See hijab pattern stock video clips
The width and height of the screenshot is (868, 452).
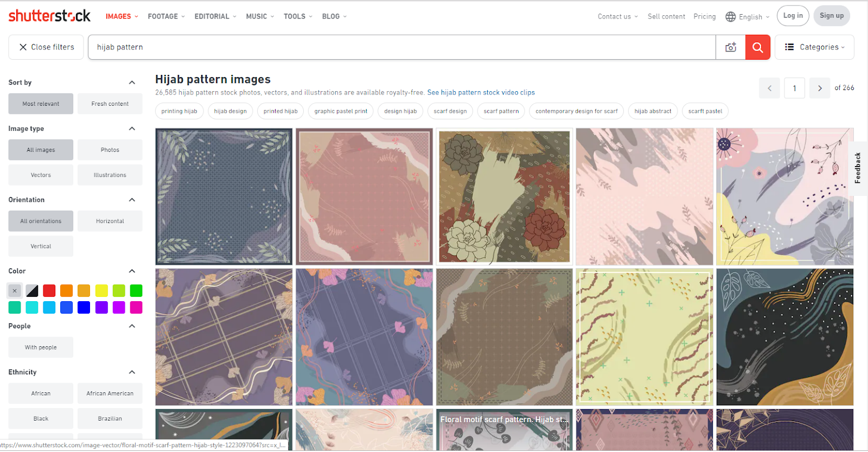(481, 92)
